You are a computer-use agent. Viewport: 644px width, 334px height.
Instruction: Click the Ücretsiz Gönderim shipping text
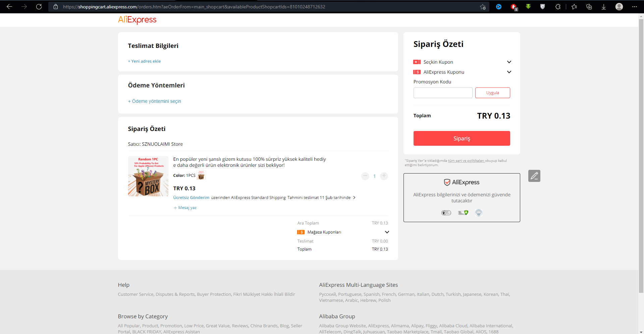tap(191, 198)
